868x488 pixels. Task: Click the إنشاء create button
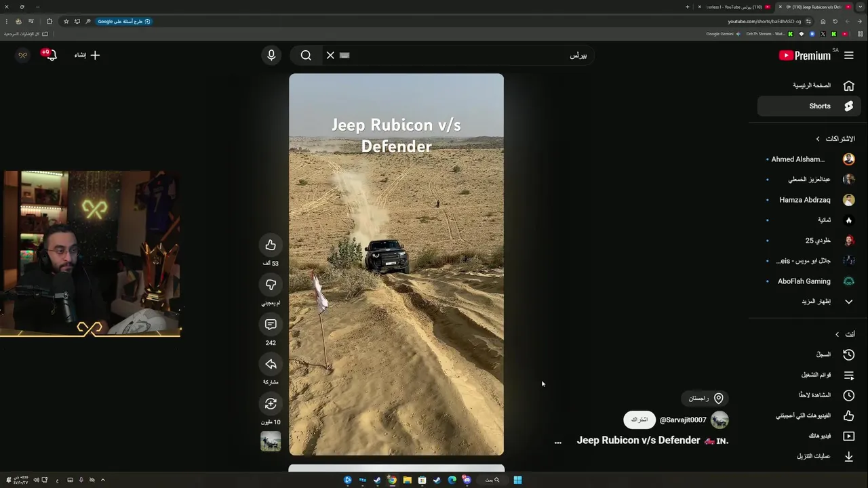tap(87, 55)
